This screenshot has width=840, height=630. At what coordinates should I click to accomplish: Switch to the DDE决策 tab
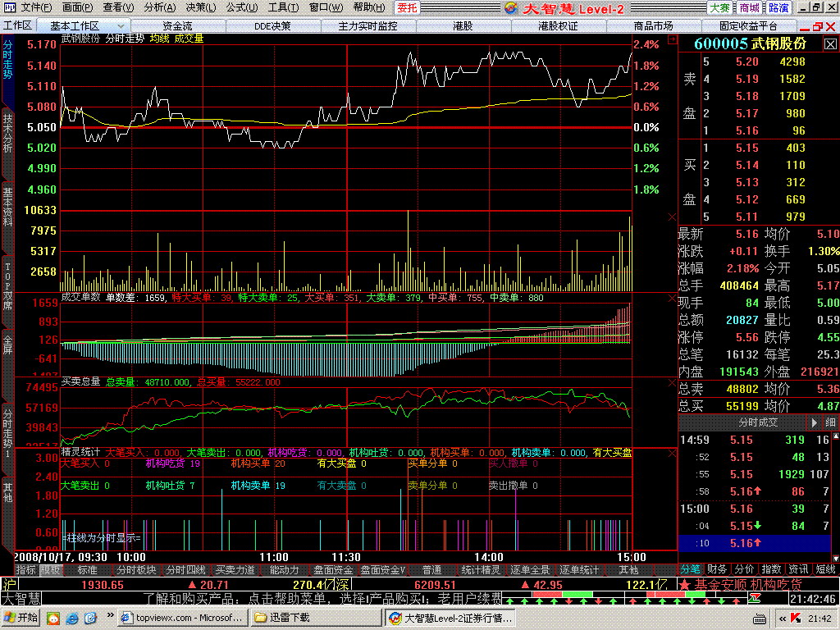click(x=272, y=25)
